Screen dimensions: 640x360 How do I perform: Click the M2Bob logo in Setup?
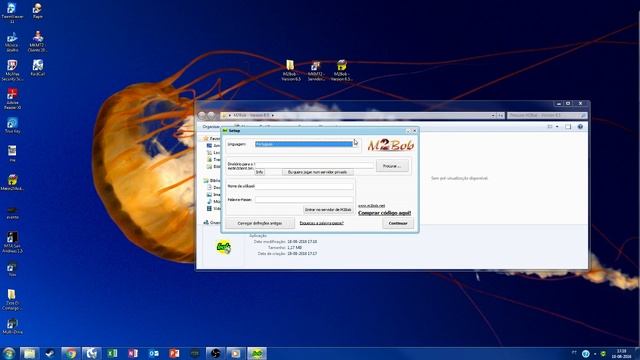(391, 145)
